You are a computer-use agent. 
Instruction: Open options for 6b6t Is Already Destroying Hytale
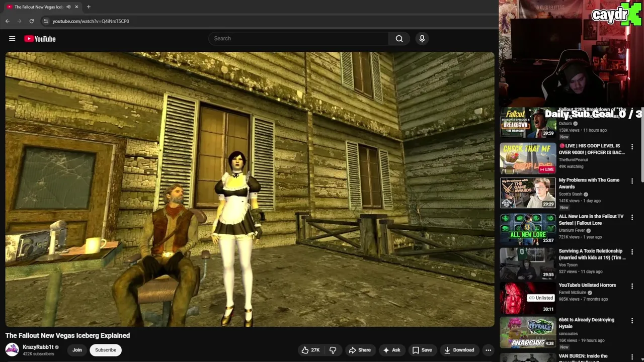tap(632, 320)
